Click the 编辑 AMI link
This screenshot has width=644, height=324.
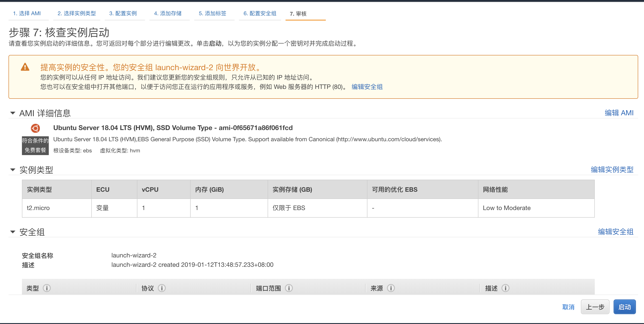(x=619, y=113)
